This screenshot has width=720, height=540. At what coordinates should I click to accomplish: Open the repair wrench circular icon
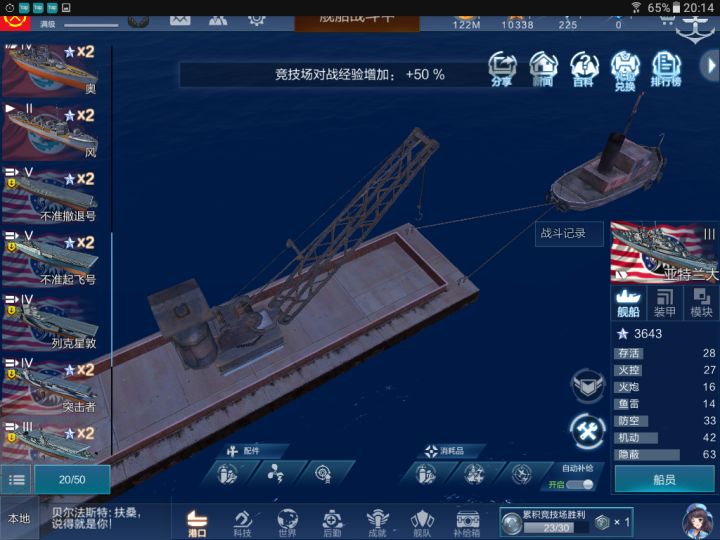click(587, 431)
